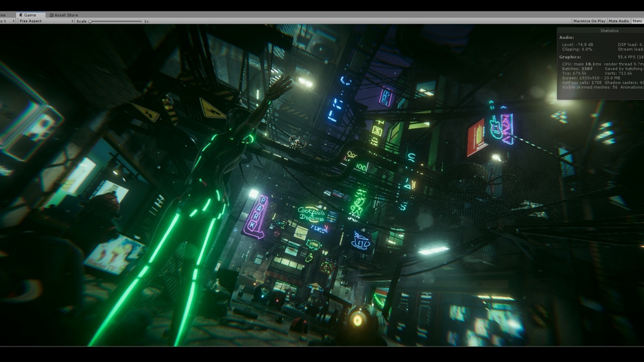The image size is (644, 362).
Task: Click the 'Level: -74.8 dB' audio readout
Action: pos(578,44)
